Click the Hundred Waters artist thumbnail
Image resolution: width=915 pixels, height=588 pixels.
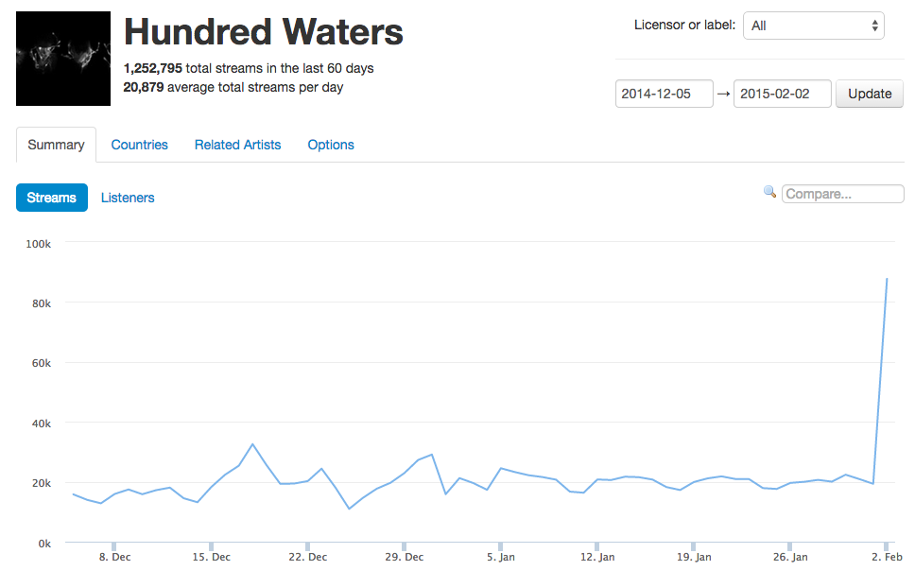pos(63,59)
